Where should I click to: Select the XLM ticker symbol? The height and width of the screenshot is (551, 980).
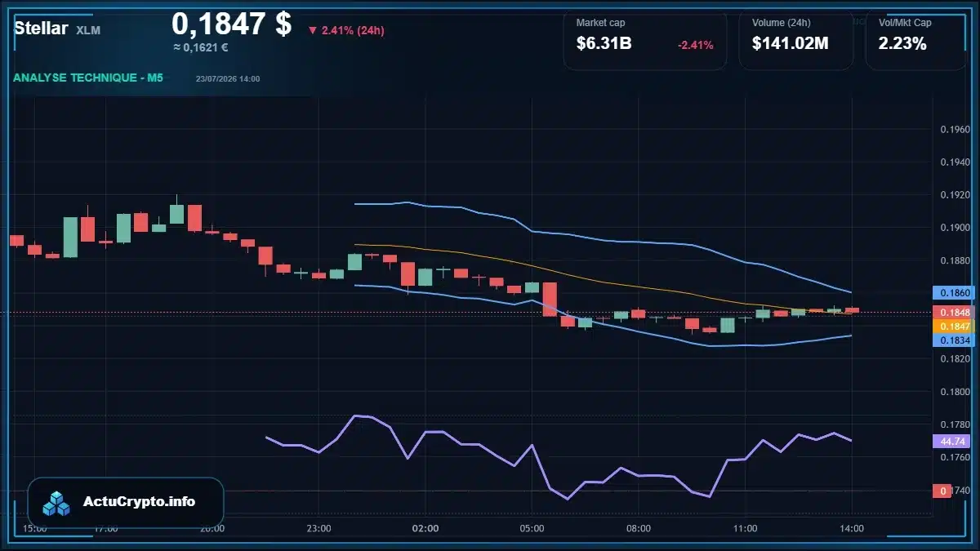click(88, 30)
